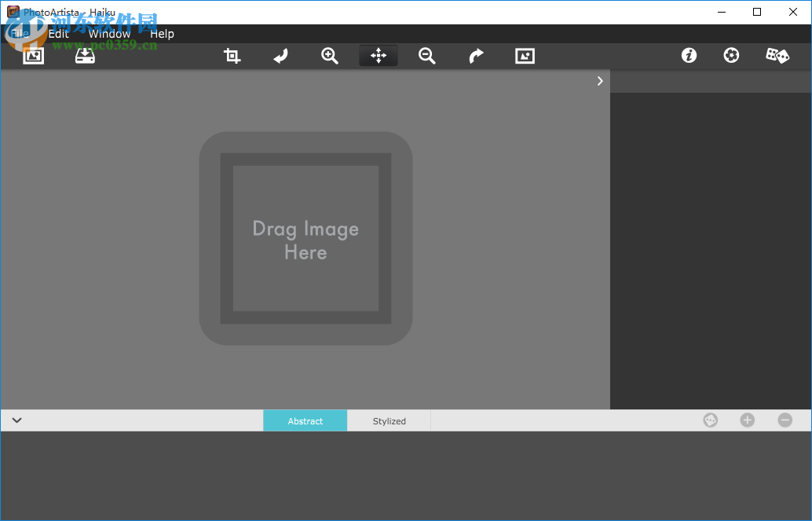The height and width of the screenshot is (521, 812).
Task: Open the info icon
Action: pos(689,56)
